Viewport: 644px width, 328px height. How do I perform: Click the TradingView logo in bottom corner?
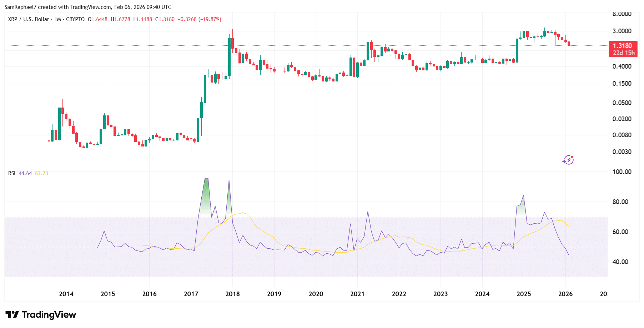[40, 315]
